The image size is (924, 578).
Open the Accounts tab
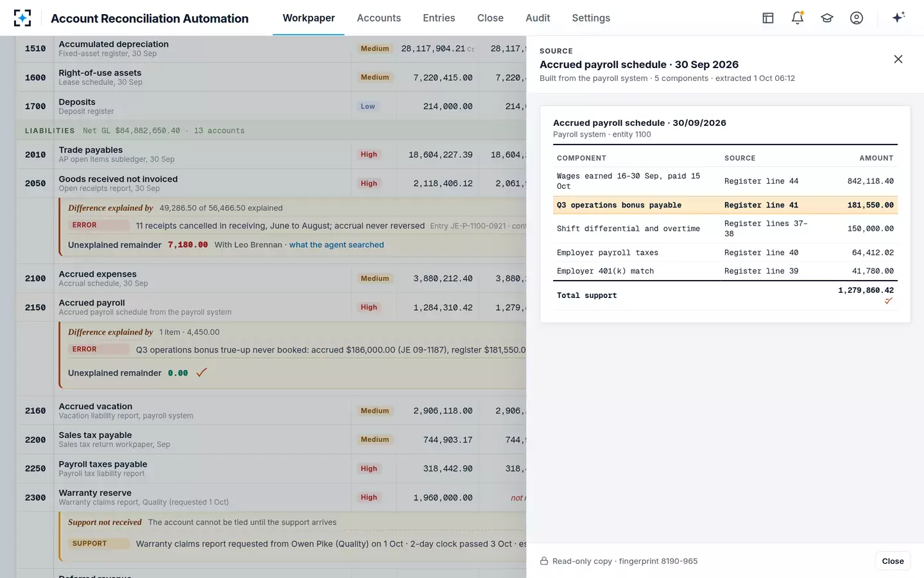(379, 18)
